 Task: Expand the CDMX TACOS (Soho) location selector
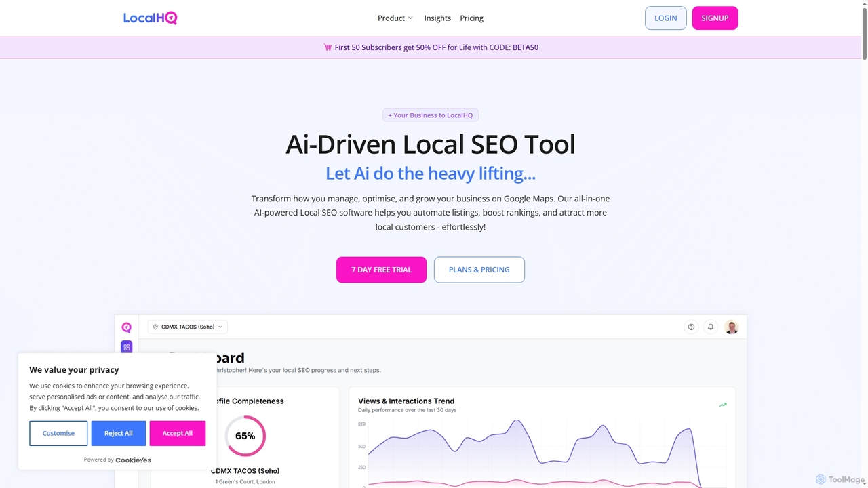(188, 327)
